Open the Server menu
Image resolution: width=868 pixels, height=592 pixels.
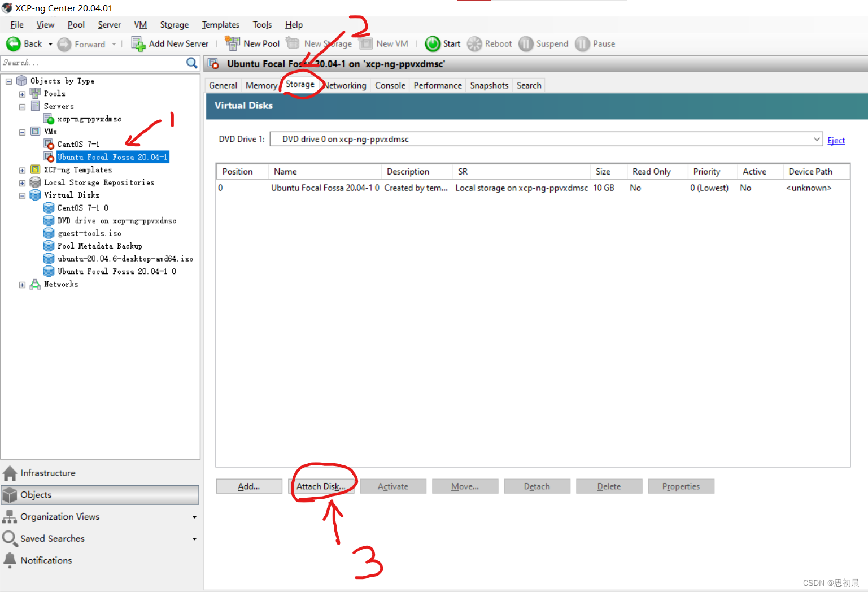pyautogui.click(x=109, y=25)
